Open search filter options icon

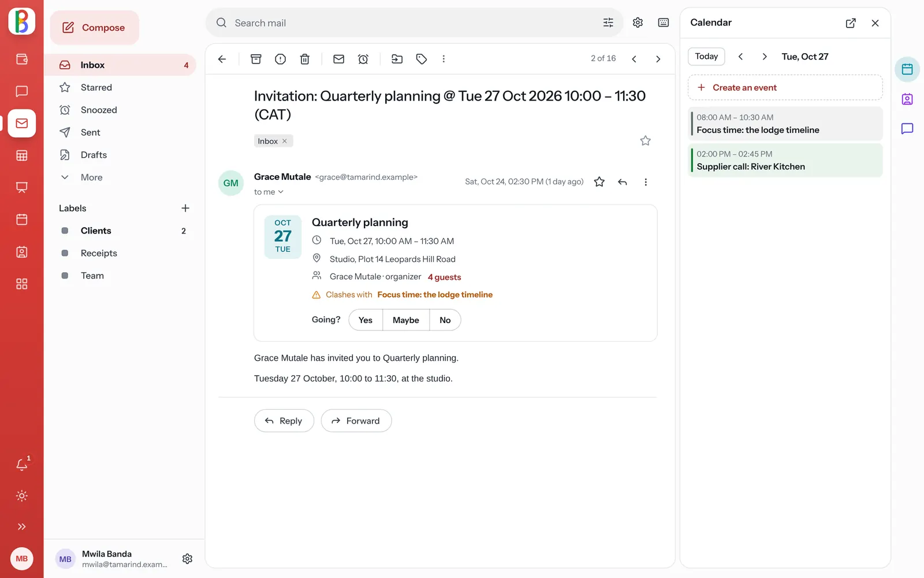click(x=608, y=23)
